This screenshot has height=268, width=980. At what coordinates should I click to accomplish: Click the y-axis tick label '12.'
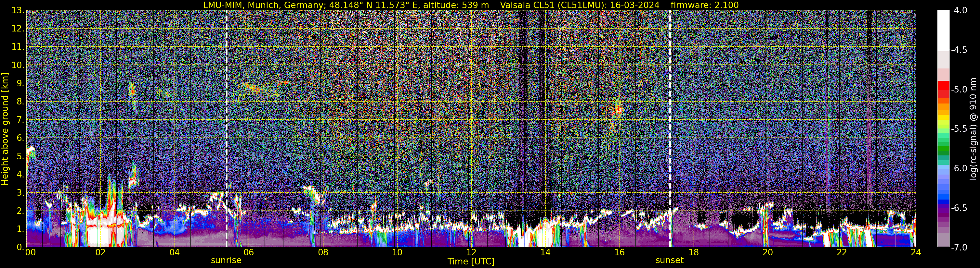tap(18, 29)
